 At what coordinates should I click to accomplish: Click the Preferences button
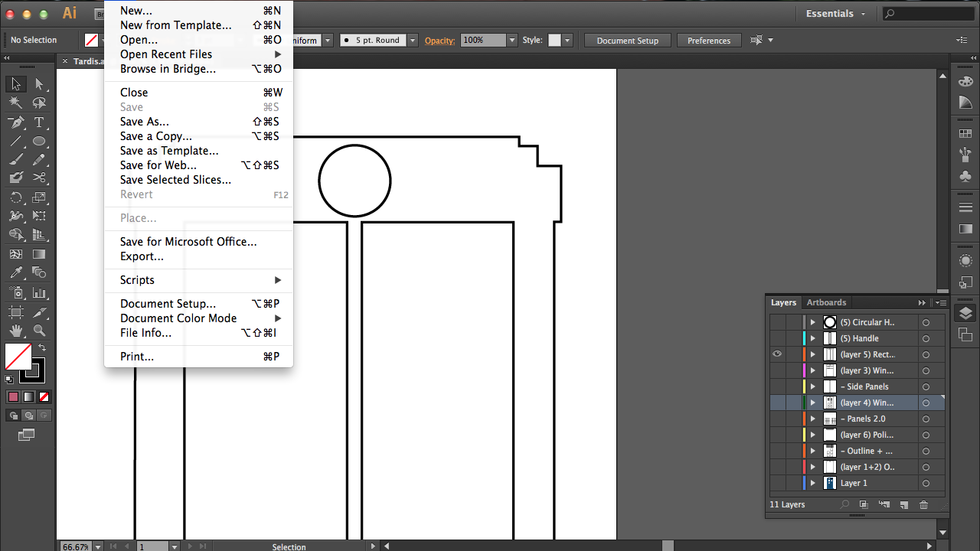[709, 41]
